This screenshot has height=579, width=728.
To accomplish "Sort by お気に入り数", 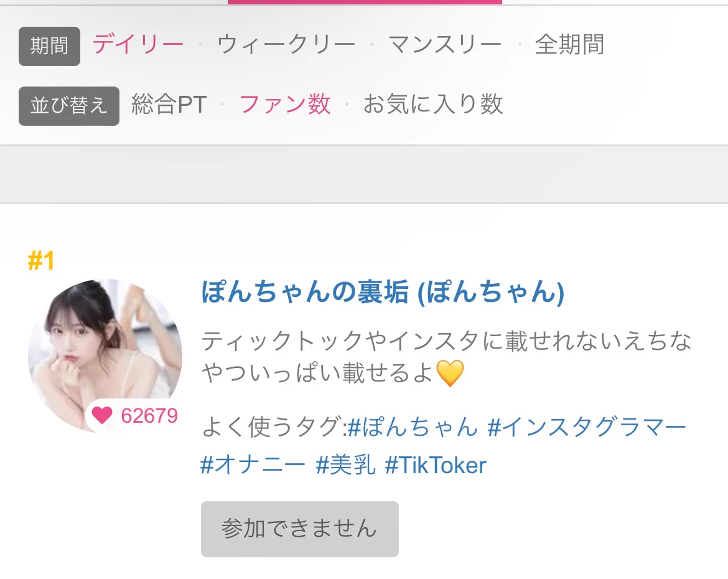I will coord(433,104).
